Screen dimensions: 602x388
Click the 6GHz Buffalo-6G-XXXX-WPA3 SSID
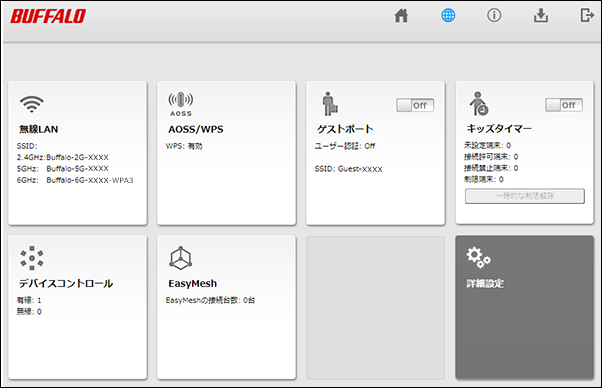pyautogui.click(x=75, y=180)
